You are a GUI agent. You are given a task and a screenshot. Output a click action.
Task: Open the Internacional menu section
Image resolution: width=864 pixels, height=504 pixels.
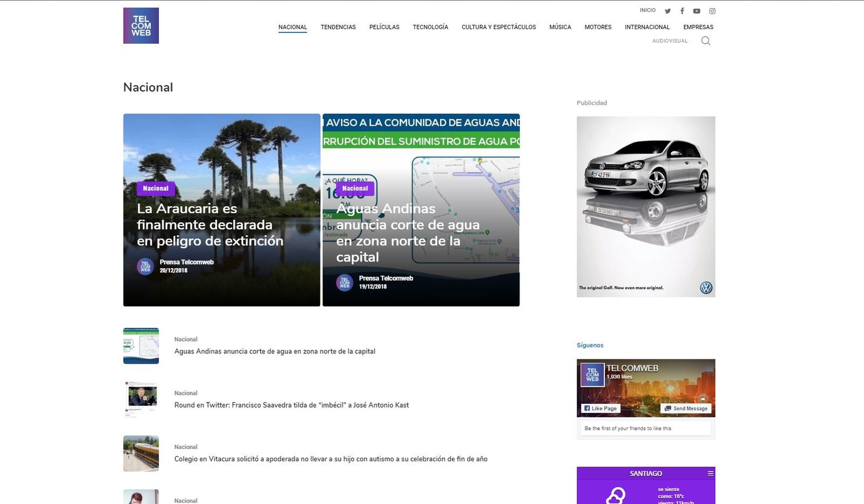[647, 27]
